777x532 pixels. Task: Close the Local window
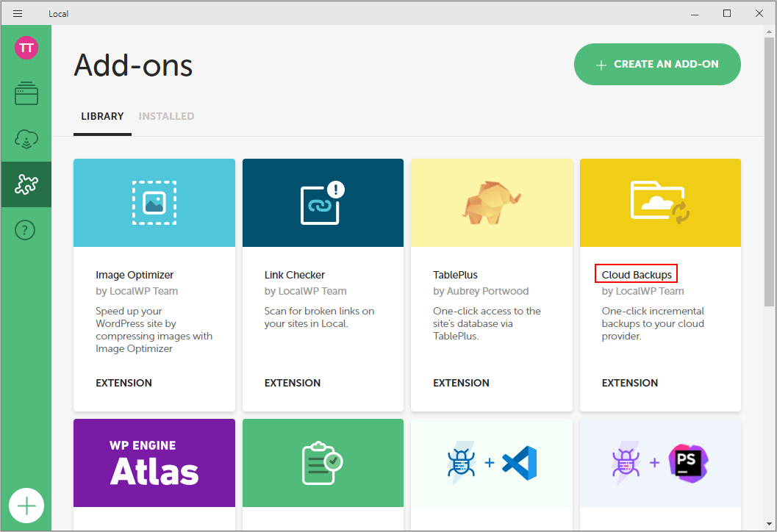759,13
